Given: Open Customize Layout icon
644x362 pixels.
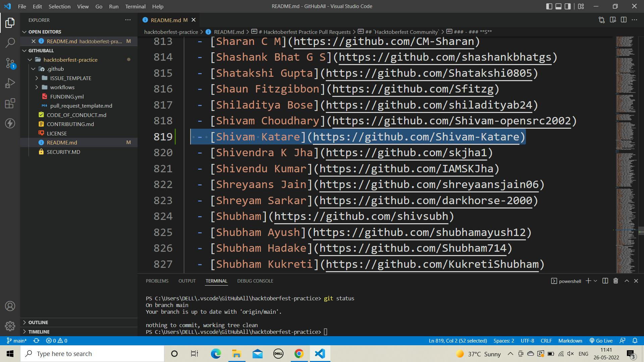Looking at the screenshot, I should [x=581, y=6].
